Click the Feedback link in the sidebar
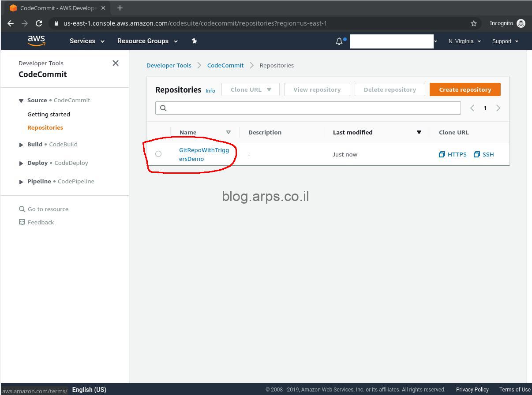The image size is (532, 395). (41, 222)
